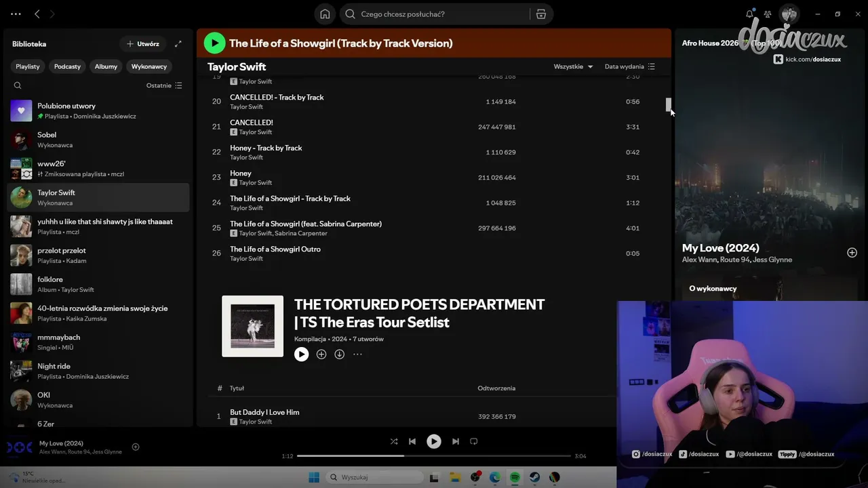Screen dimensions: 868x488
Task: Click the Utwórz create button
Action: 143,44
